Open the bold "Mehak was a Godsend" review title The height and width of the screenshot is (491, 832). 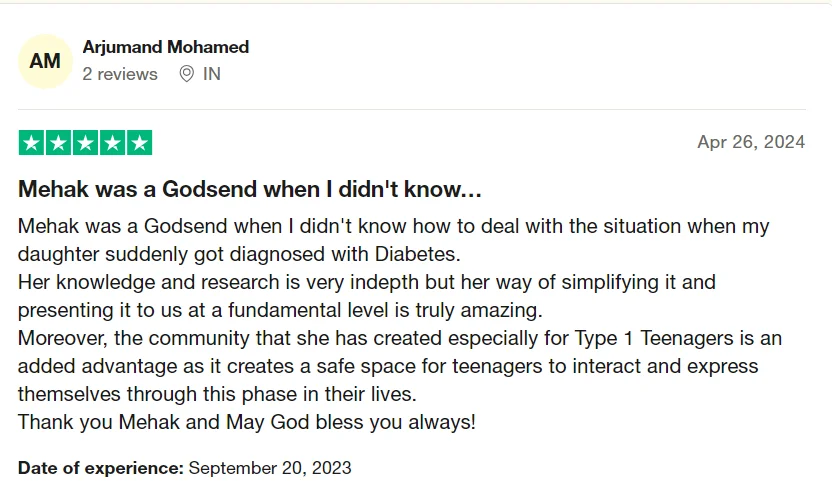250,189
